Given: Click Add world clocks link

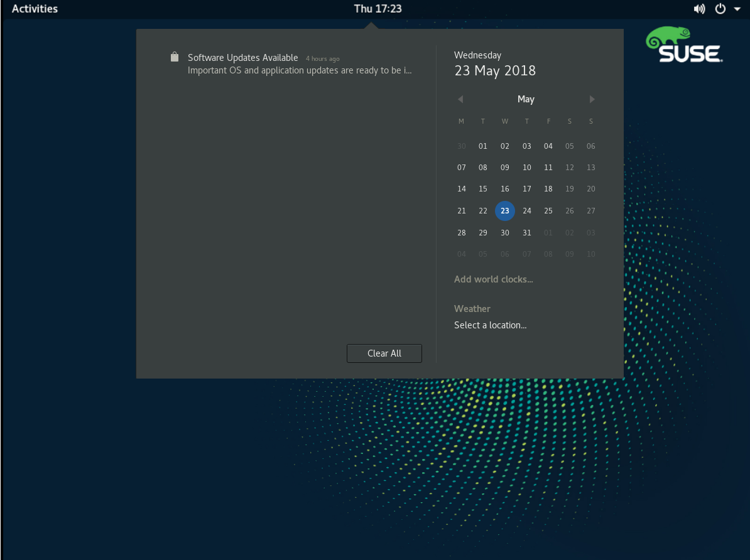Looking at the screenshot, I should click(493, 279).
